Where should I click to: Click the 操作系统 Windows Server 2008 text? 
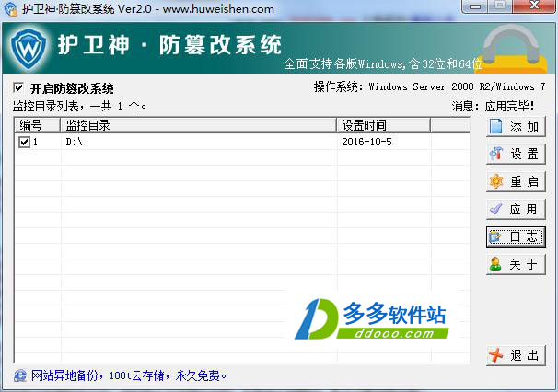coord(429,86)
